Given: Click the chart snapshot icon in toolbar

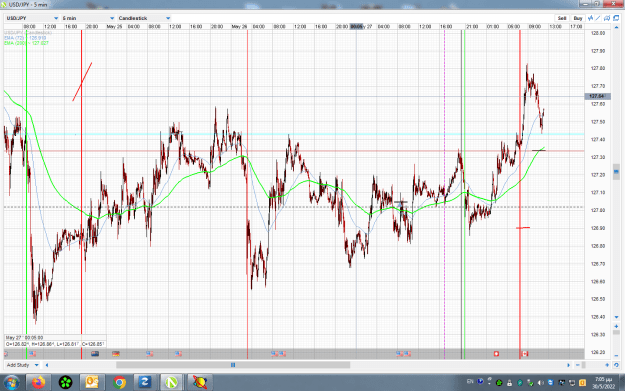Looking at the screenshot, I should (607, 18).
